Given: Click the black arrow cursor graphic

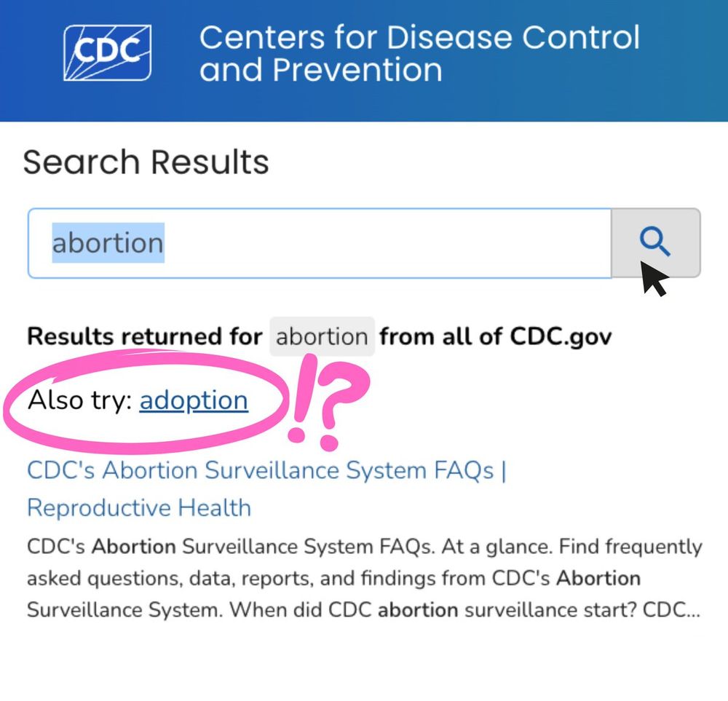Looking at the screenshot, I should click(654, 279).
